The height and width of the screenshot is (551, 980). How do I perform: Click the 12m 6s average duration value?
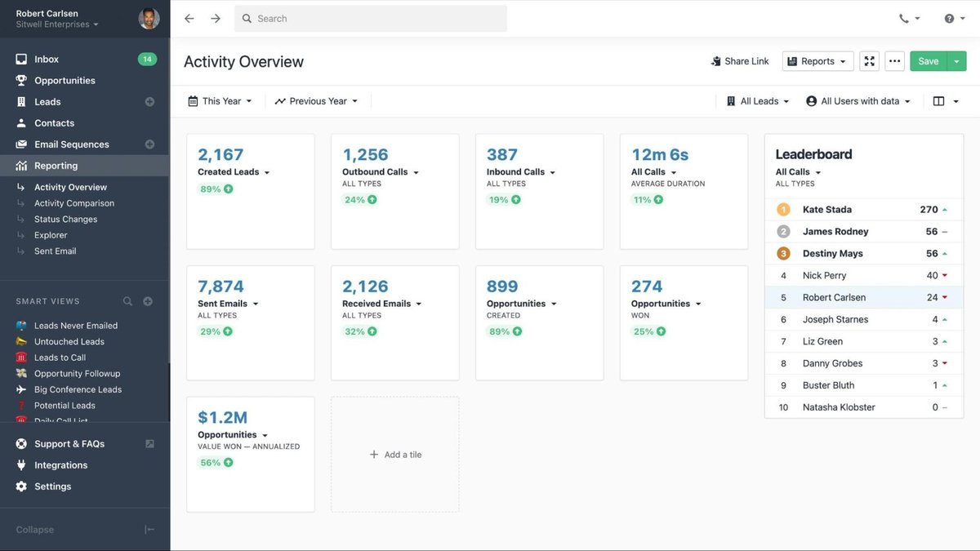click(660, 154)
